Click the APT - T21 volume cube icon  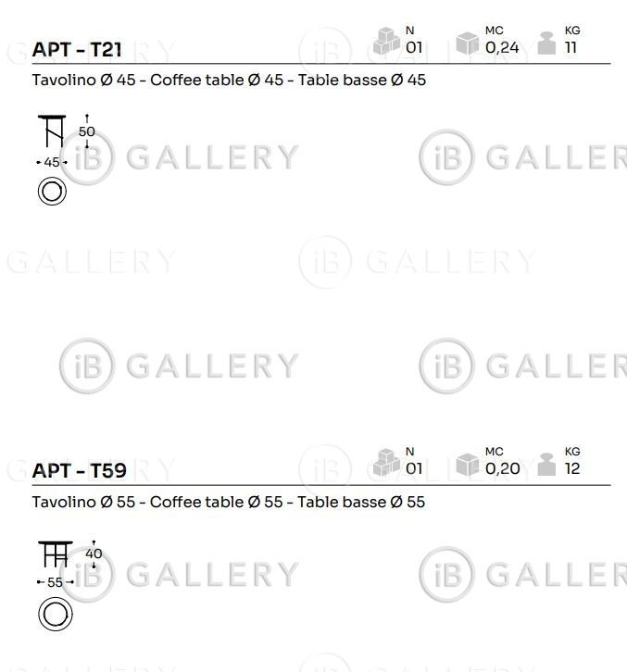[x=467, y=43]
